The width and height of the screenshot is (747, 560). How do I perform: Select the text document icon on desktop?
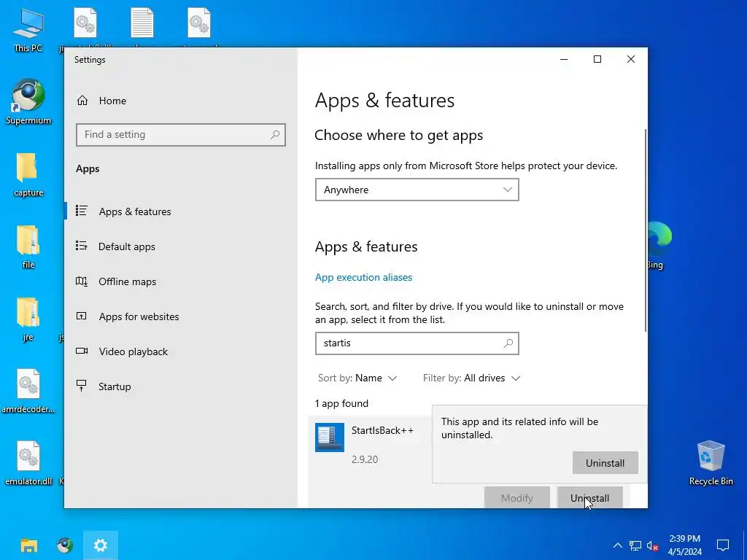coord(142,23)
